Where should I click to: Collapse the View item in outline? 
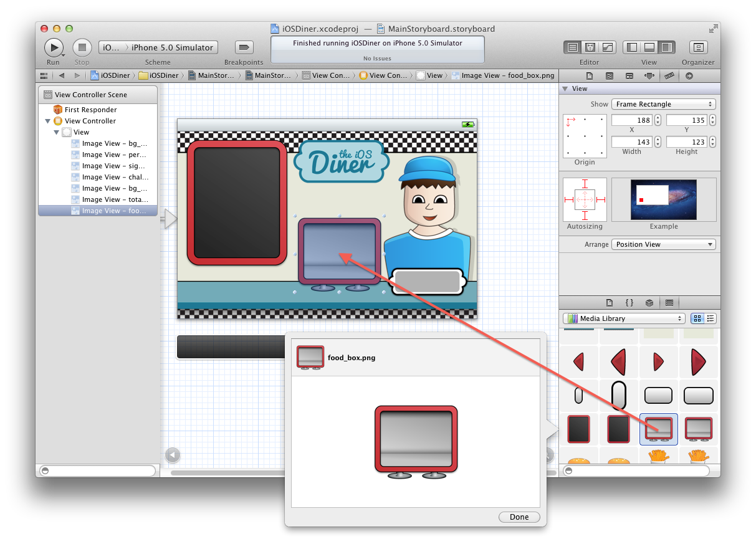[x=56, y=132]
